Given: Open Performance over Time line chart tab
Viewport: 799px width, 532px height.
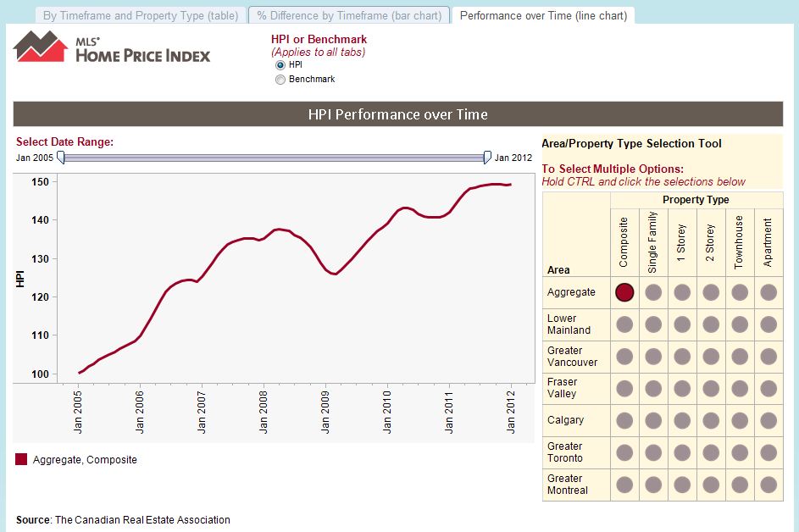Looking at the screenshot, I should coord(543,15).
